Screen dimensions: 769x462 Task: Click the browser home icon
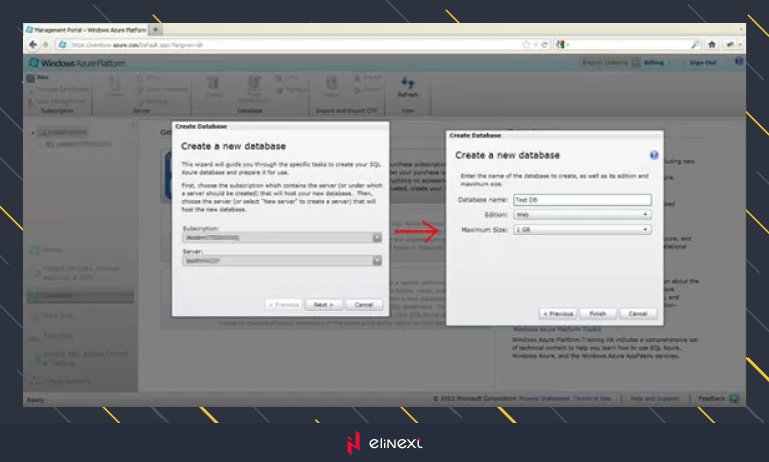click(712, 45)
